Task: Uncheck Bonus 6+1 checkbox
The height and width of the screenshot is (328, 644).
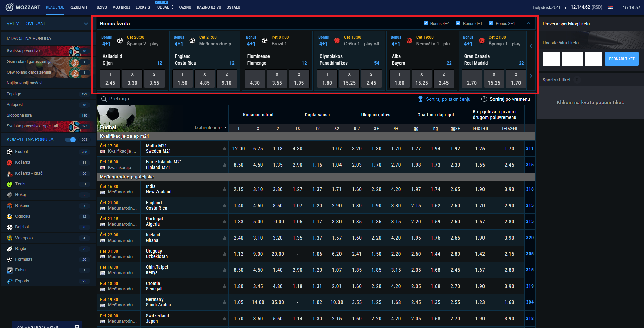Action: click(458, 23)
